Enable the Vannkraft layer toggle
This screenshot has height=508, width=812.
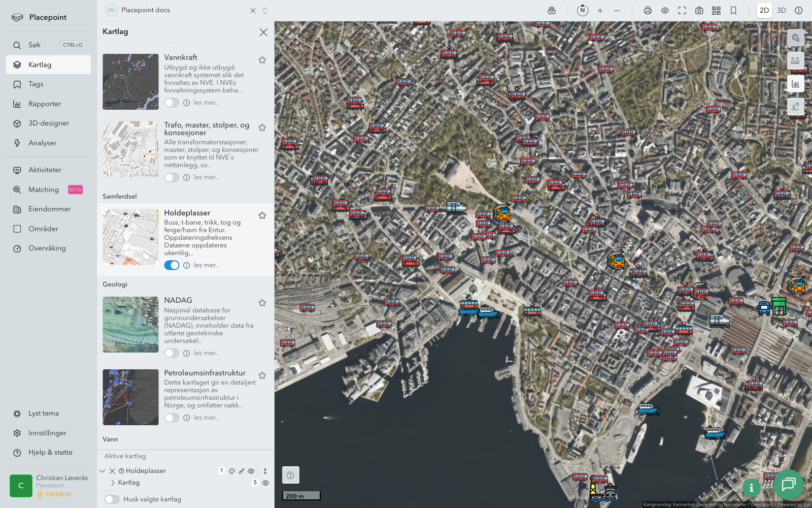(172, 103)
